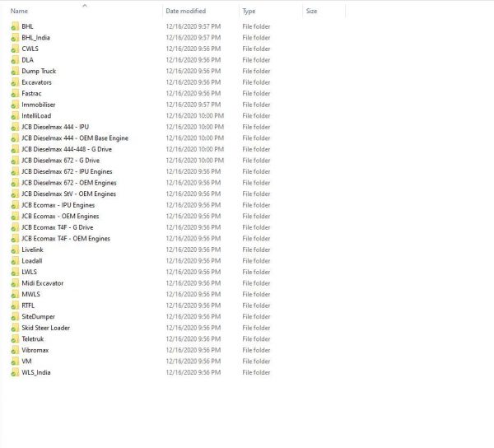This screenshot has width=494, height=448.
Task: Sort by the Type column header
Action: tap(249, 11)
